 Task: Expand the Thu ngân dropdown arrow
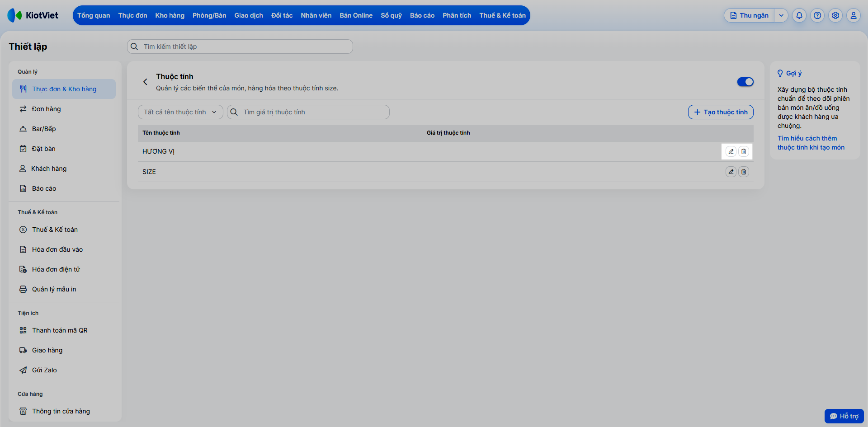[781, 15]
